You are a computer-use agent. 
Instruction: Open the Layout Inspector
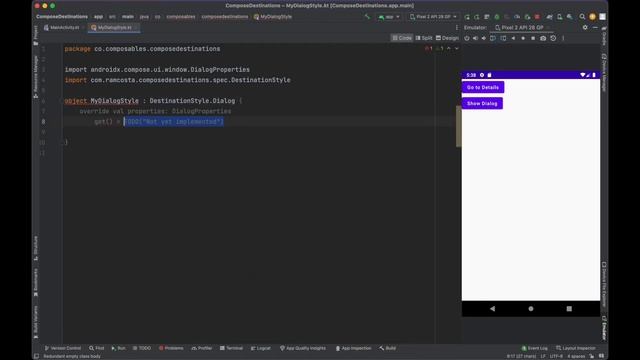click(576, 348)
